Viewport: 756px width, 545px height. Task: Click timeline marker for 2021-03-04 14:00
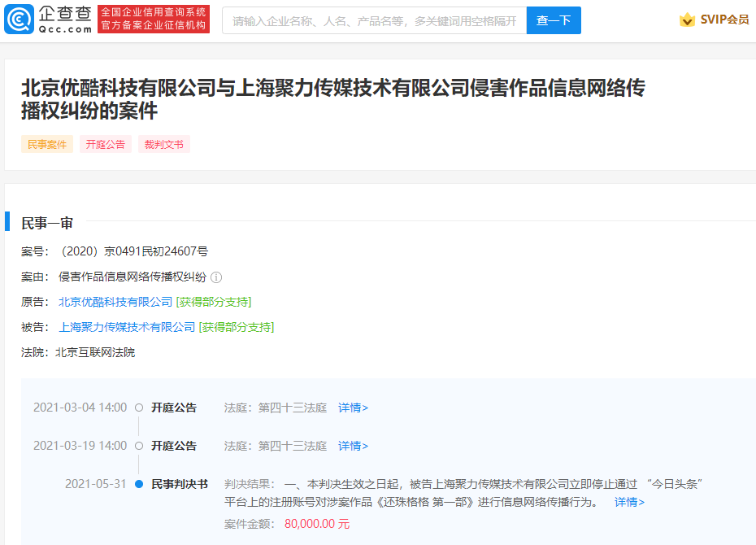pos(139,408)
